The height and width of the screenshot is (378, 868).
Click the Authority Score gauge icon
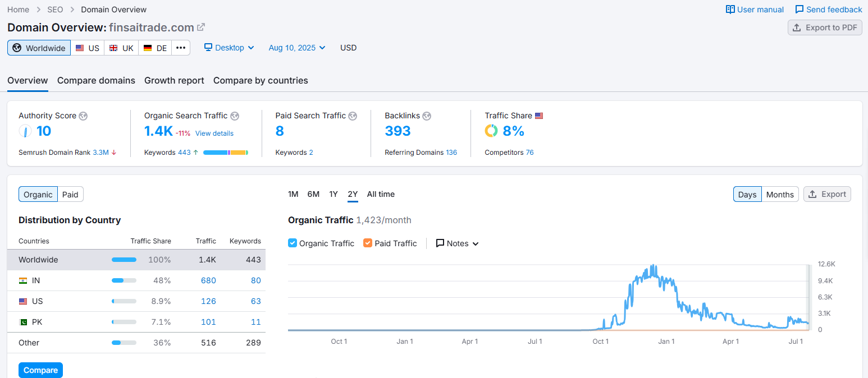click(x=25, y=131)
